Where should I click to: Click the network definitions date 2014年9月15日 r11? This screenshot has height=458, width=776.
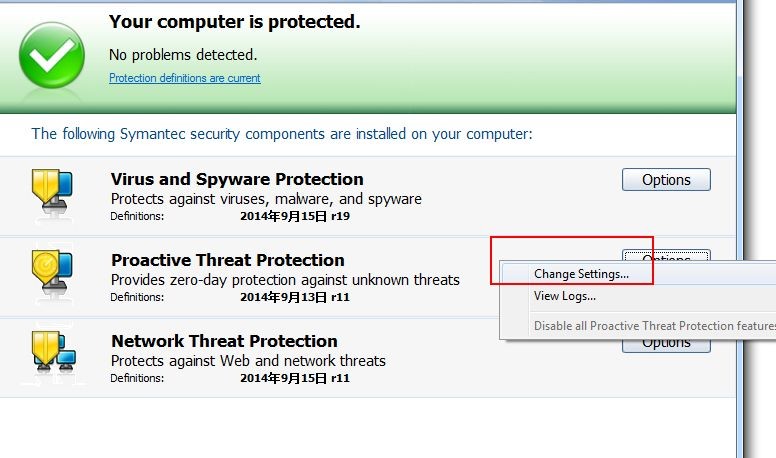coord(295,378)
